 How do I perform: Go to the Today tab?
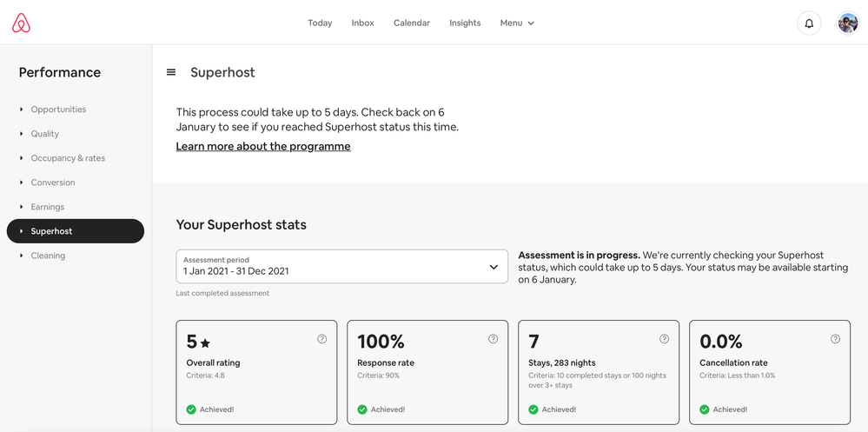pyautogui.click(x=320, y=23)
